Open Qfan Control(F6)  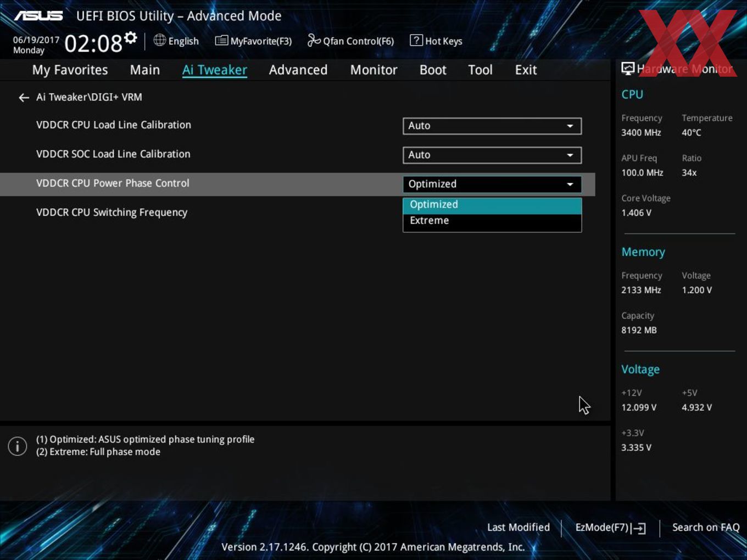tap(351, 41)
